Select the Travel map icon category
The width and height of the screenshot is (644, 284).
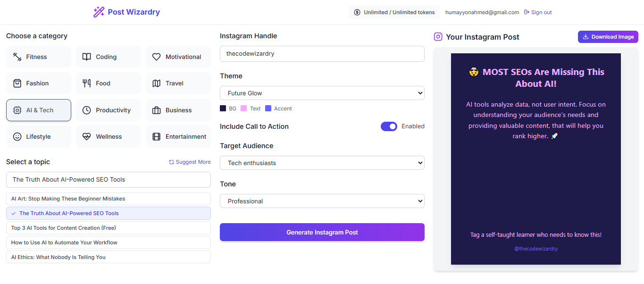point(157,84)
